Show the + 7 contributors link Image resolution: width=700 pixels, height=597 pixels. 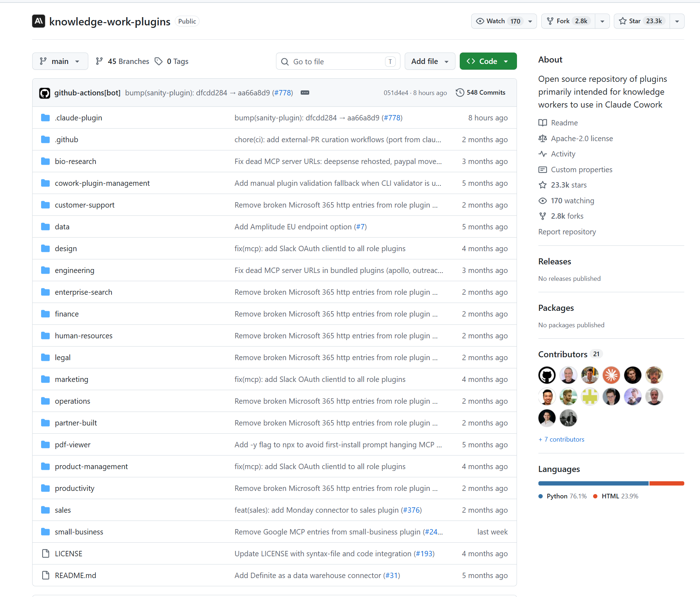click(x=561, y=439)
